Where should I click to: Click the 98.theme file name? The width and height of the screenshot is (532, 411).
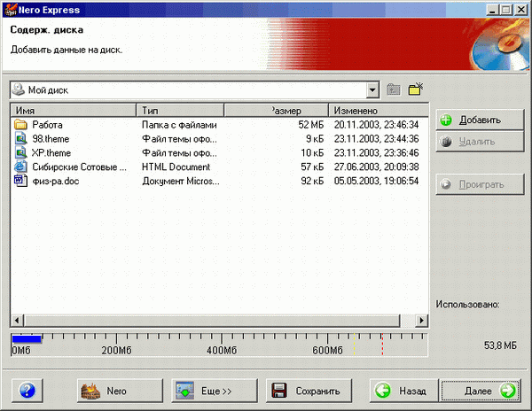[x=51, y=139]
